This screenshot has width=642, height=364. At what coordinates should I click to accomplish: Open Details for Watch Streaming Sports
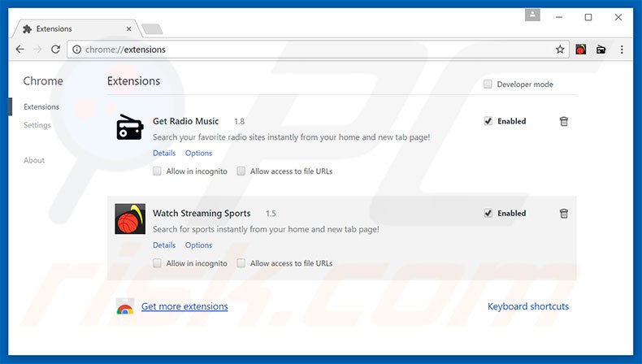pyautogui.click(x=164, y=245)
